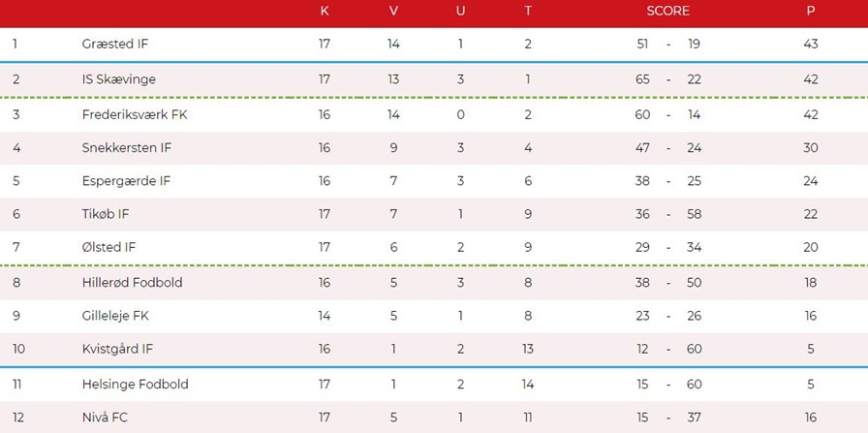Click Helsinge Fodbold team name
Viewport: 868px width, 433px height.
136,385
